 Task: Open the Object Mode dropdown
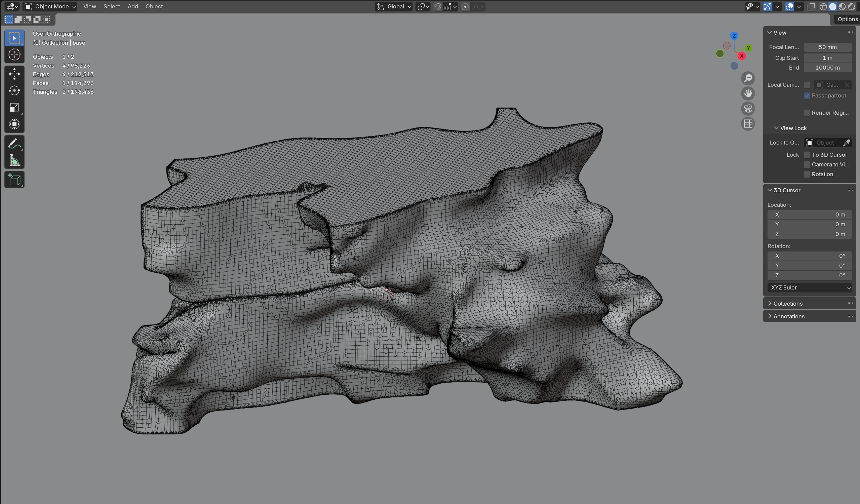(50, 6)
